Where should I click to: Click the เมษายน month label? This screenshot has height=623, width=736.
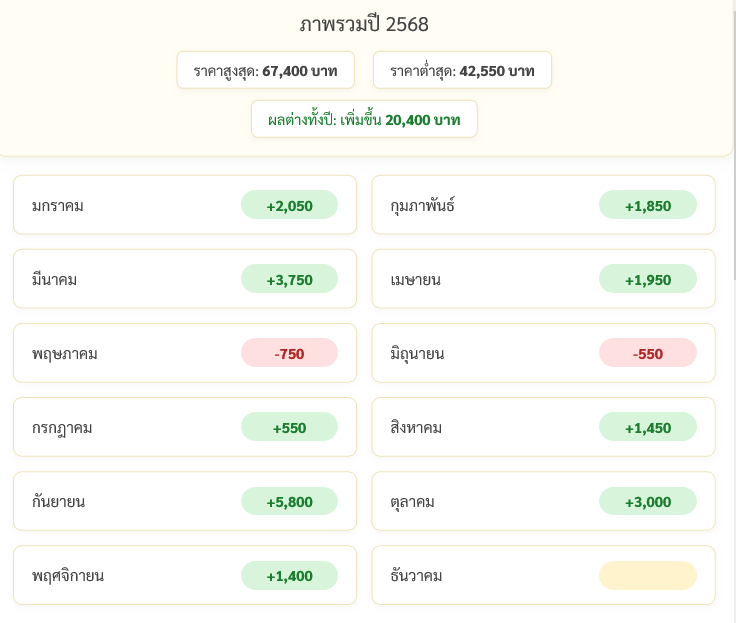click(416, 280)
